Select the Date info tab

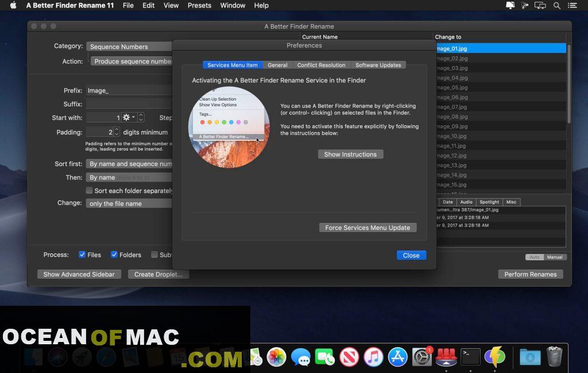pyautogui.click(x=448, y=202)
